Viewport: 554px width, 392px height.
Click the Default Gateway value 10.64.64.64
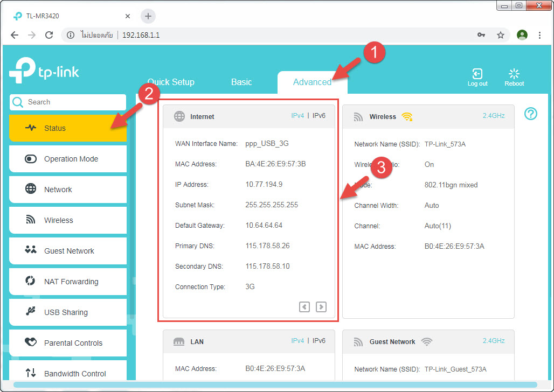pos(264,225)
